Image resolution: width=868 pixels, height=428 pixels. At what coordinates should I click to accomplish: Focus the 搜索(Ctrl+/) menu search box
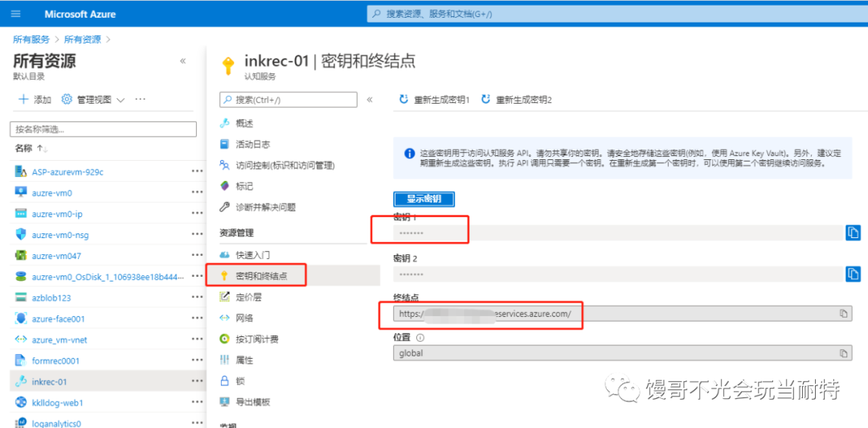tap(289, 100)
